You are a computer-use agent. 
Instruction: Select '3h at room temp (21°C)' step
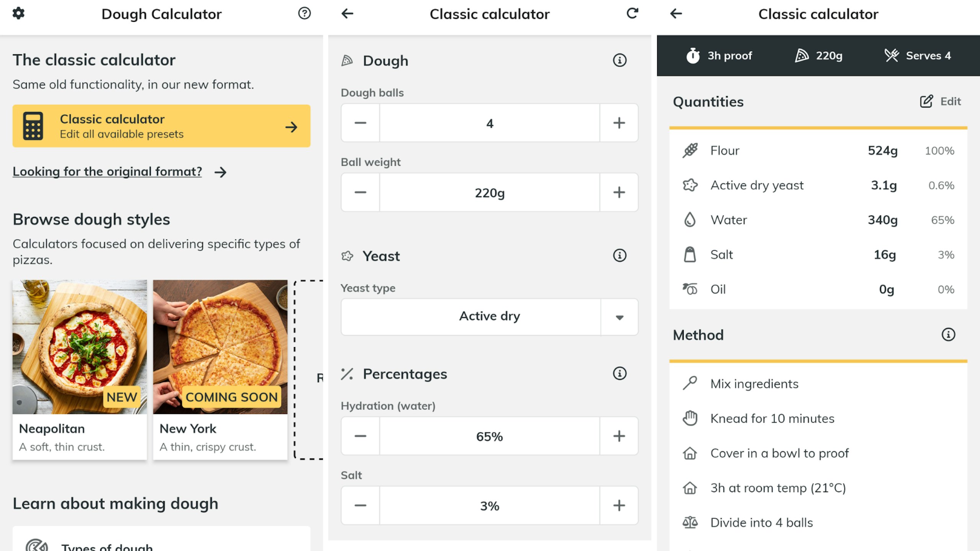[x=818, y=488]
